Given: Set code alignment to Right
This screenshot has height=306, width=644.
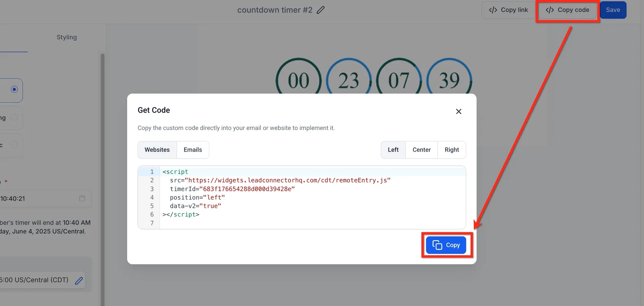Looking at the screenshot, I should (x=452, y=150).
